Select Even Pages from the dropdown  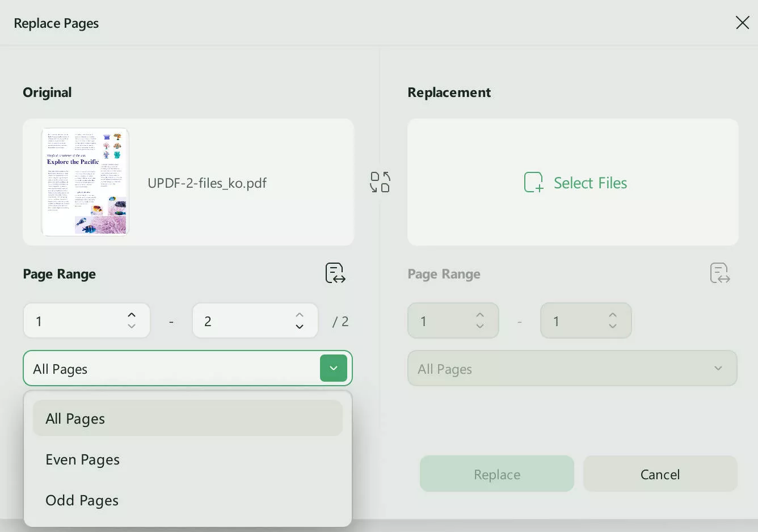click(82, 459)
